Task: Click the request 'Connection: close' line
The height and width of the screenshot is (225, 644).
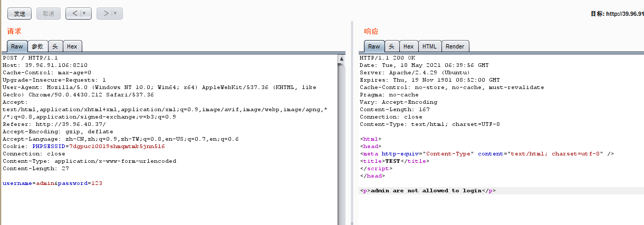Action: click(34, 154)
